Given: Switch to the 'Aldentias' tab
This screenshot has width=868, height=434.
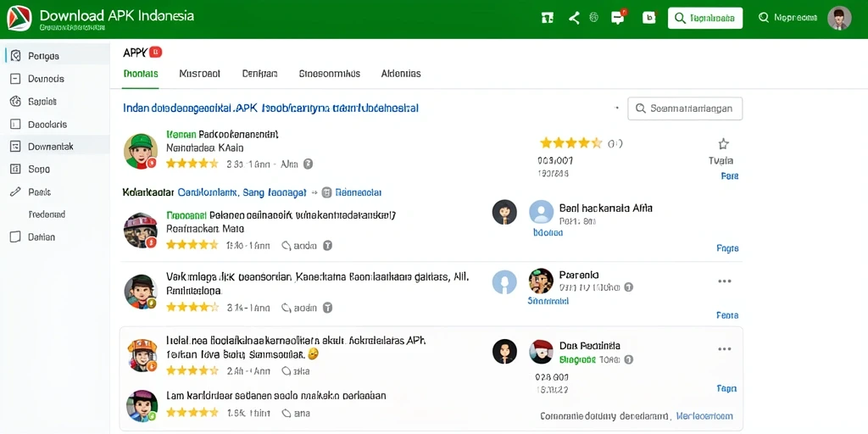Looking at the screenshot, I should [x=401, y=74].
